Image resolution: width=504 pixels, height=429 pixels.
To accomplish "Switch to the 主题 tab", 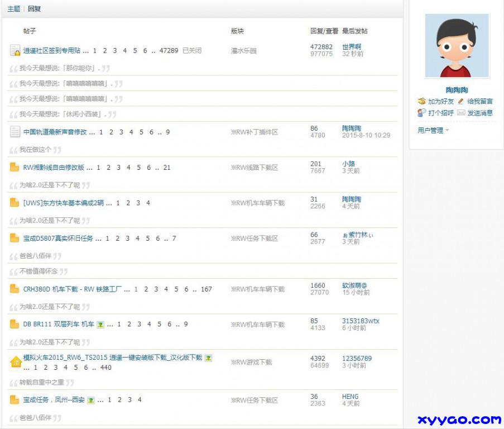I will point(14,9).
